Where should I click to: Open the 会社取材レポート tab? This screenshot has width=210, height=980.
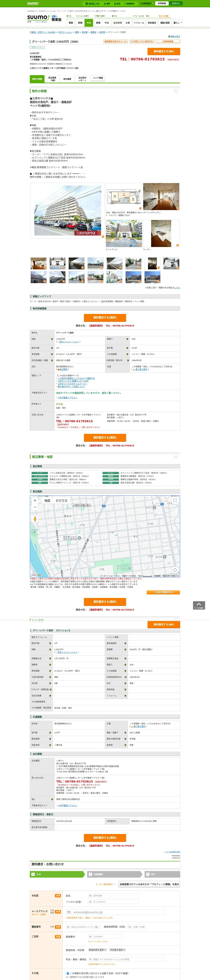(82, 79)
